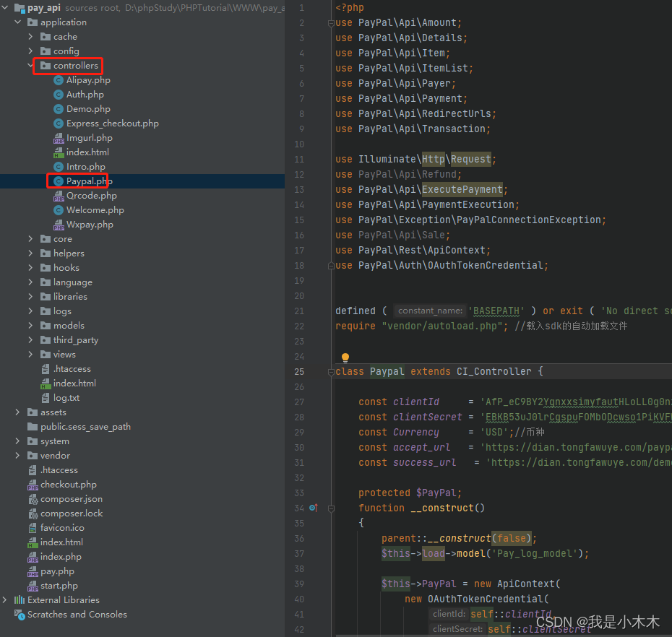Click the checkout.php file icon
This screenshot has width=672, height=637.
coord(33,485)
